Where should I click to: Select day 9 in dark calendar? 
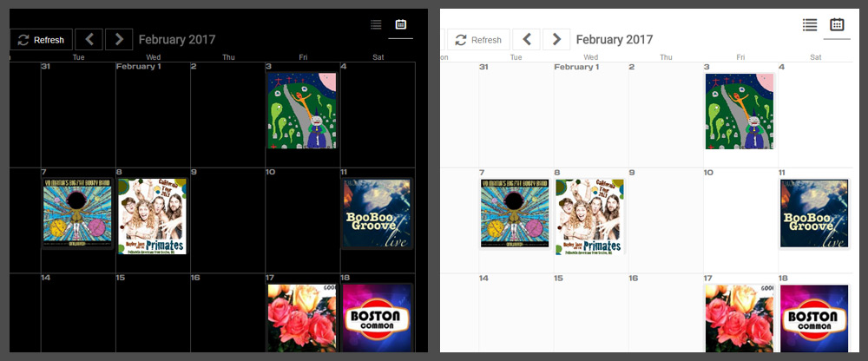point(194,172)
